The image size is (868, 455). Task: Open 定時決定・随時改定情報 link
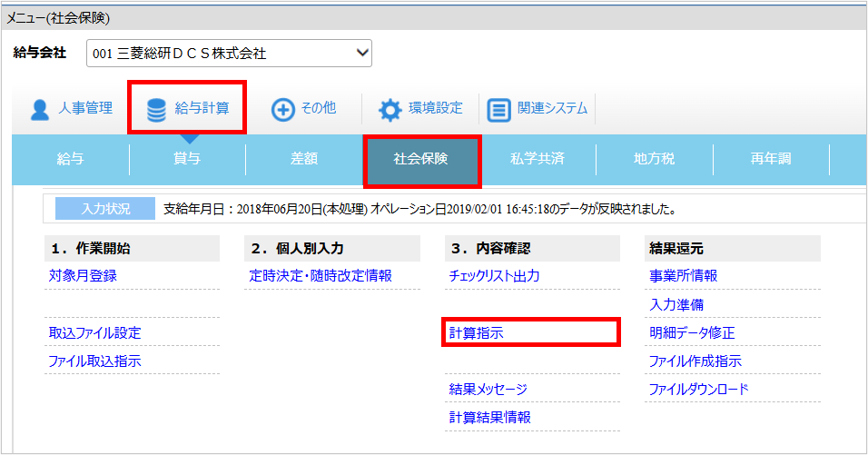point(321,276)
